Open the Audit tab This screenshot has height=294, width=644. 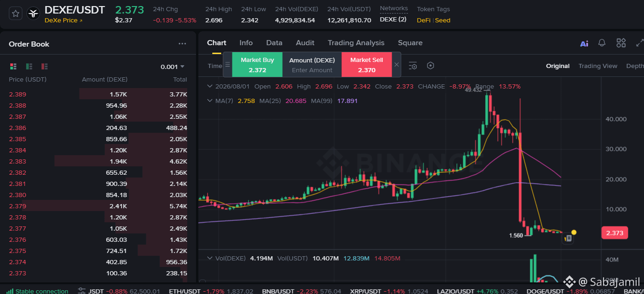[305, 43]
